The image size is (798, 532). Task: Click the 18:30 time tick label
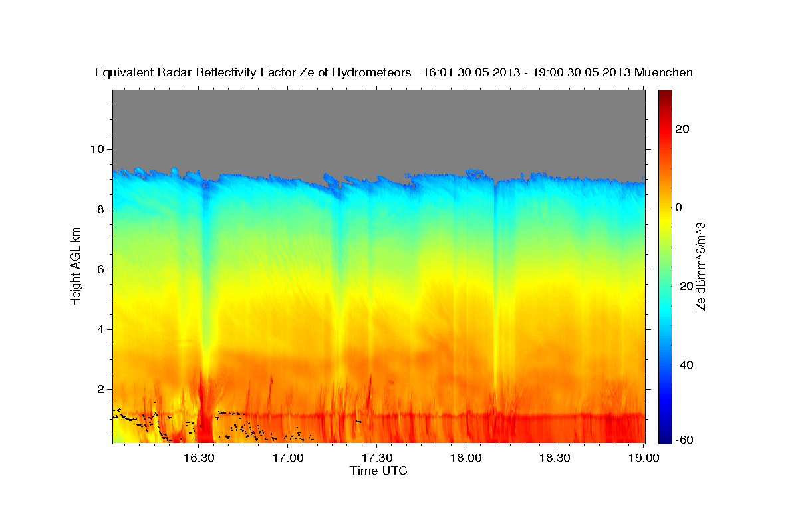click(x=555, y=458)
